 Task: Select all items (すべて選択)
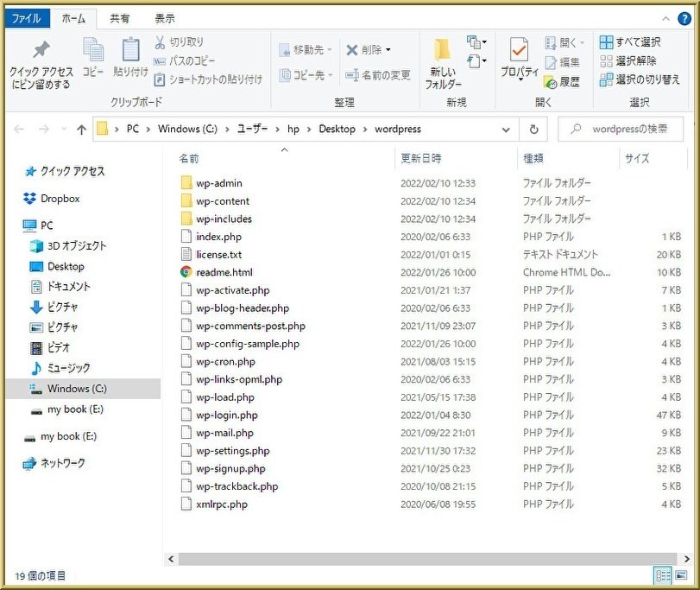point(630,42)
